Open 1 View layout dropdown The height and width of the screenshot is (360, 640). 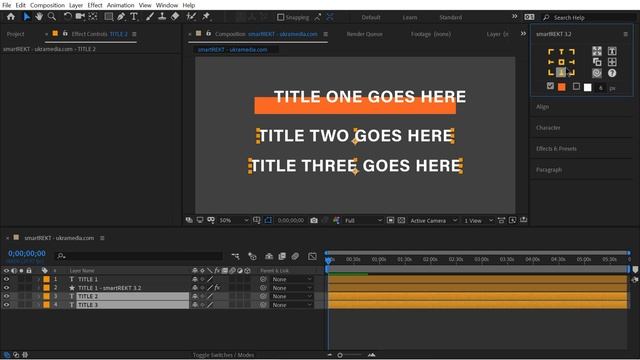tap(478, 220)
